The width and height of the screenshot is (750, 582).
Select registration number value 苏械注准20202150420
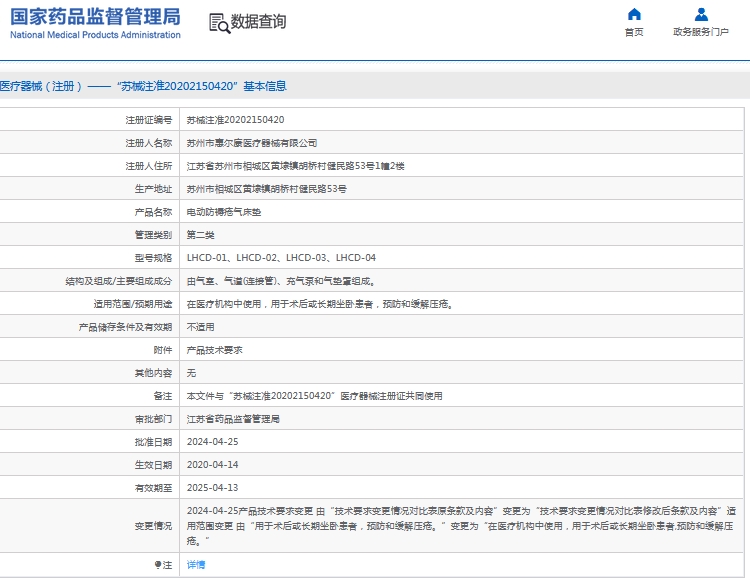tap(235, 120)
